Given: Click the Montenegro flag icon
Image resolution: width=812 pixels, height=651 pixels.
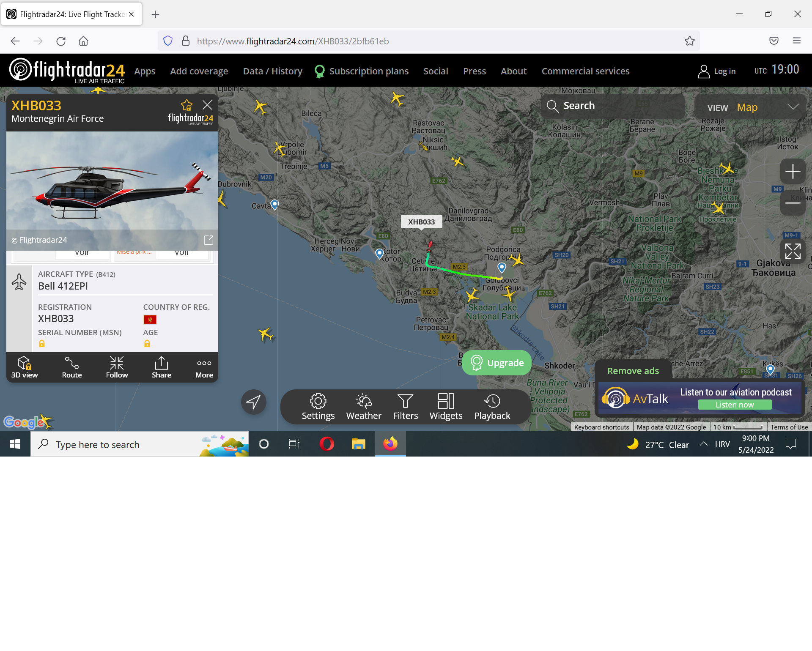Looking at the screenshot, I should coord(150,320).
